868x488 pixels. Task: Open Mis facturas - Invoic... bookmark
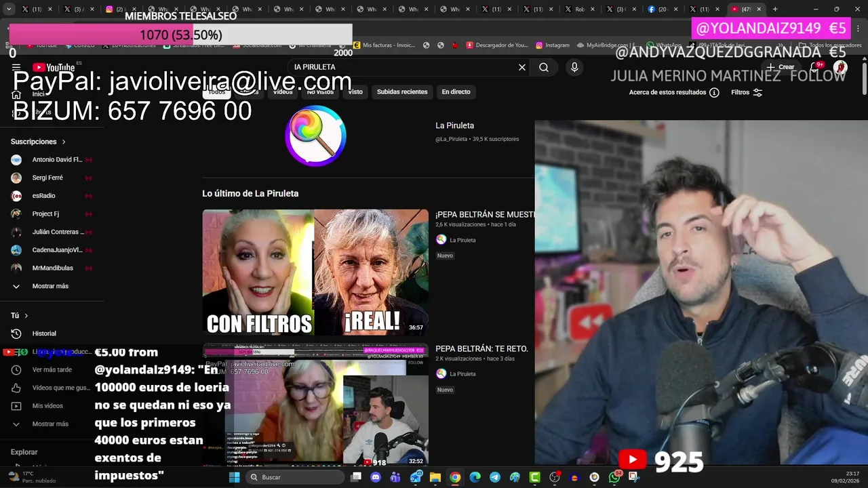click(x=384, y=45)
